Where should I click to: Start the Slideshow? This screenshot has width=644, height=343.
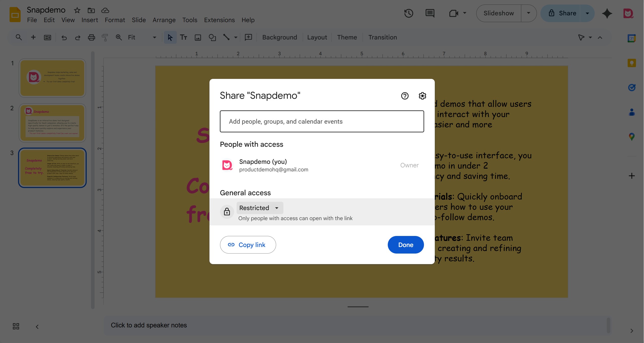499,13
